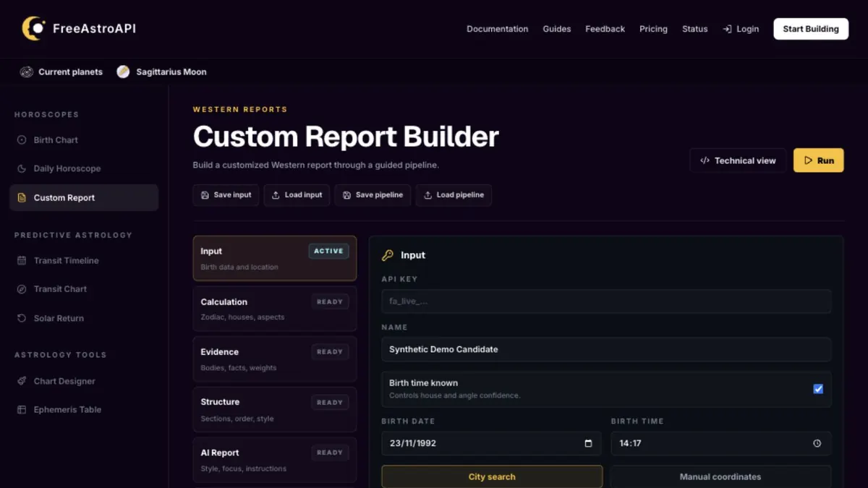
Task: Click the play triangle icon in Run
Action: point(808,160)
